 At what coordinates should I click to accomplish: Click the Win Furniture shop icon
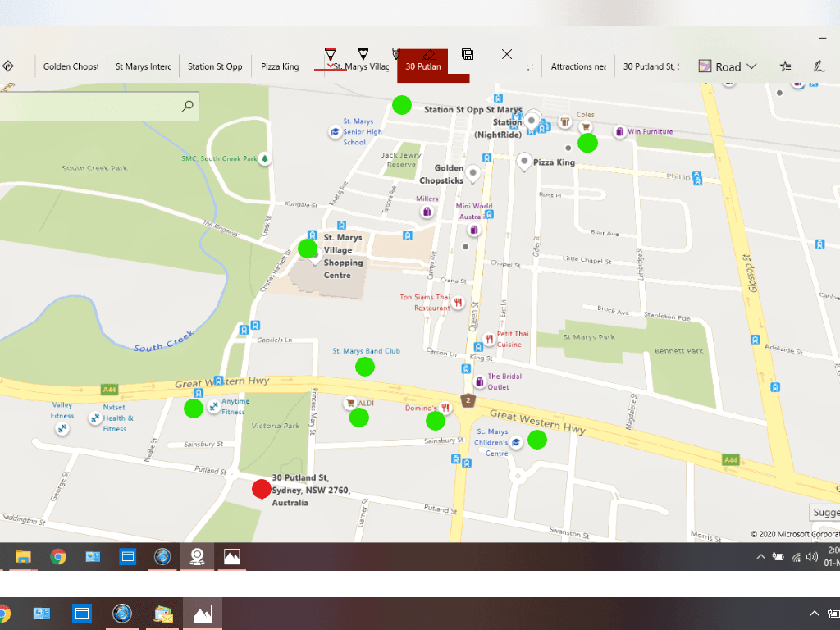620,131
